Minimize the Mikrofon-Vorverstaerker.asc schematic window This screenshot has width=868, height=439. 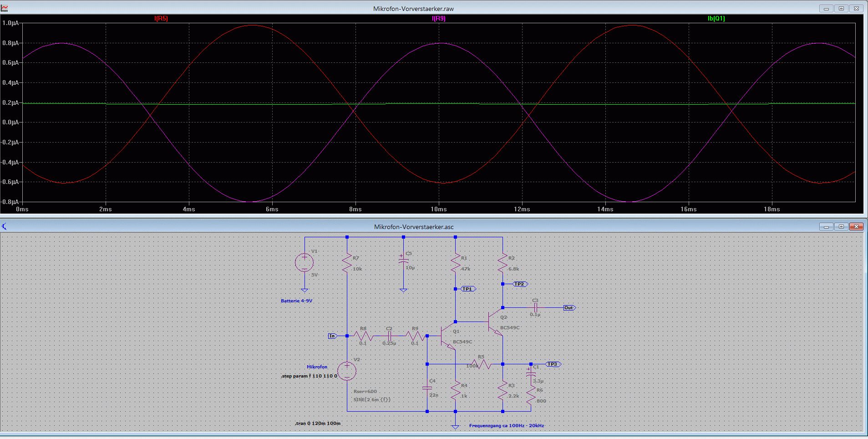826,226
